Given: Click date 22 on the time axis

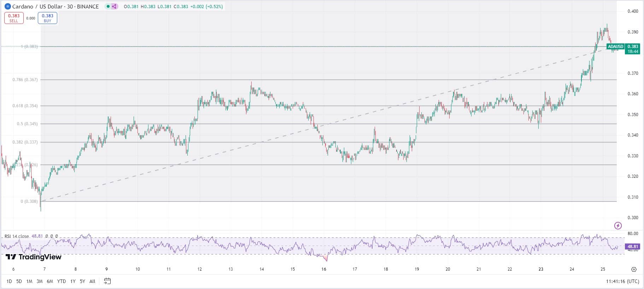Looking at the screenshot, I should pos(510,269).
